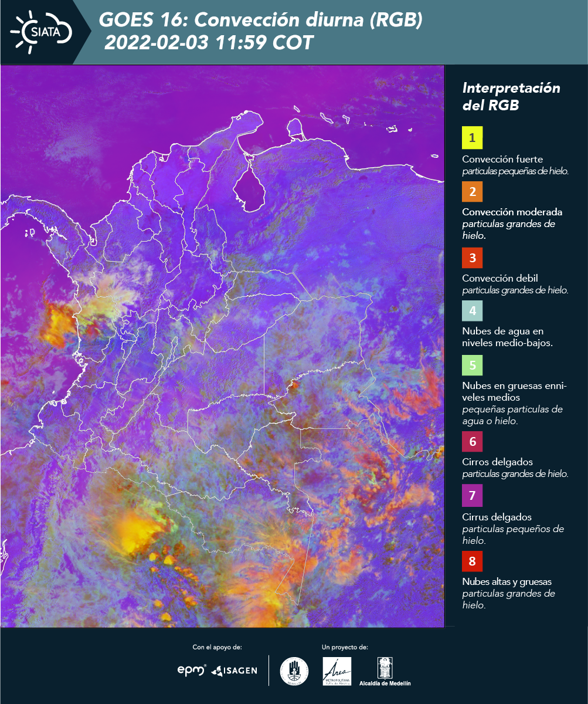Viewport: 588px width, 704px height.
Task: Click the legend label "Cirrus delgados"
Action: (x=497, y=517)
